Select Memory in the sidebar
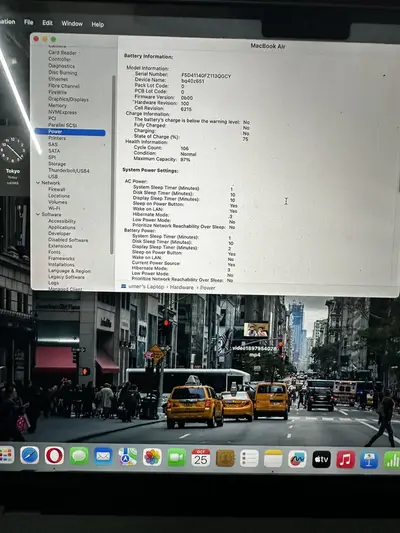400x533 pixels. (x=57, y=106)
